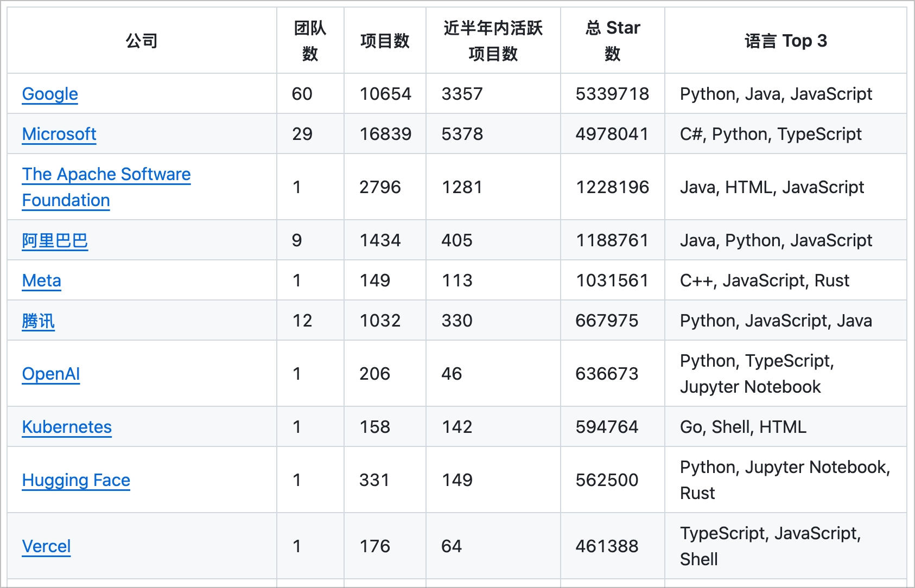Select Vercel's project count 176
The width and height of the screenshot is (915, 588).
(x=375, y=546)
